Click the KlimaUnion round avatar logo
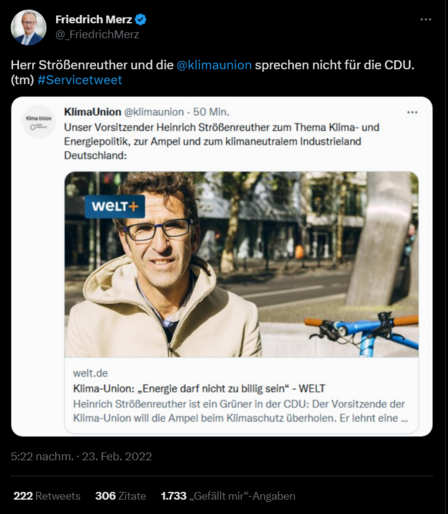This screenshot has width=448, height=514. click(39, 122)
